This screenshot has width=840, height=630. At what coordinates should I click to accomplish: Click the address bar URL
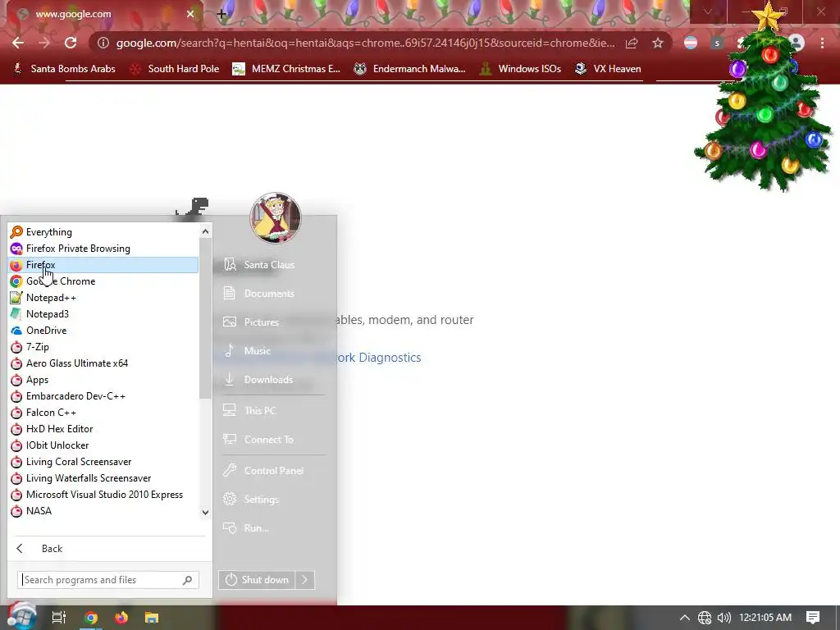tap(365, 43)
